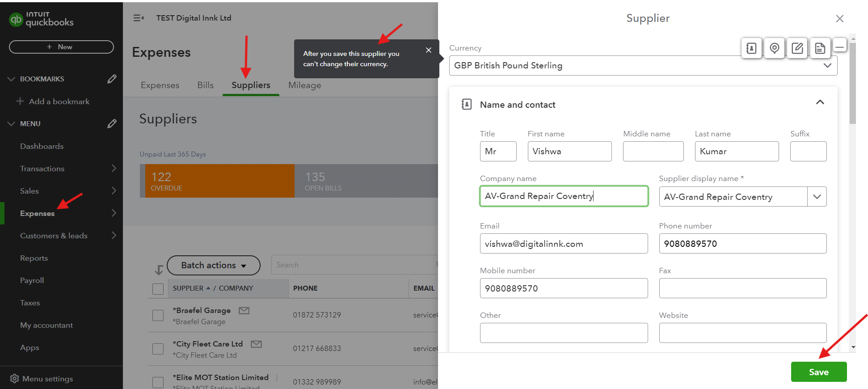Open Menu settings gear
Viewport: 868px width, 389px height.
pos(14,379)
